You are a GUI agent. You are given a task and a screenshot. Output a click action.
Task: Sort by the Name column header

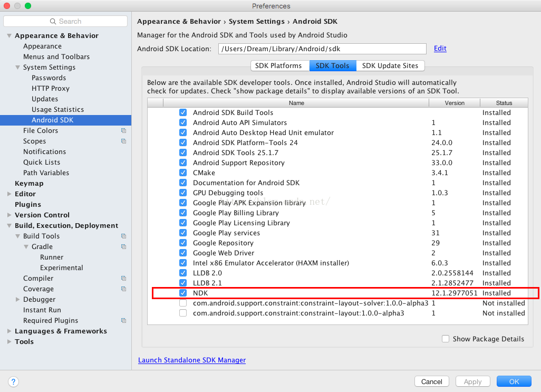pyautogui.click(x=296, y=103)
